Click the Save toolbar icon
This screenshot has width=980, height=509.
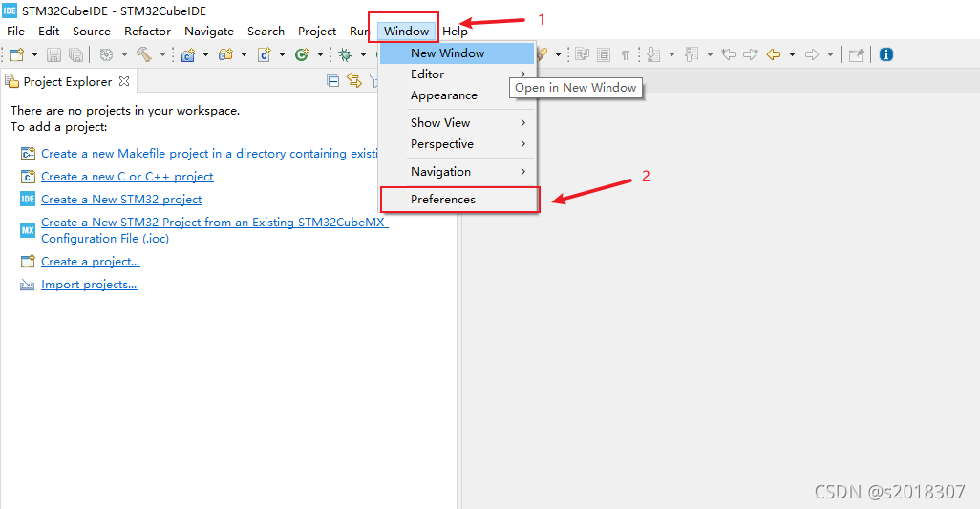point(53,55)
